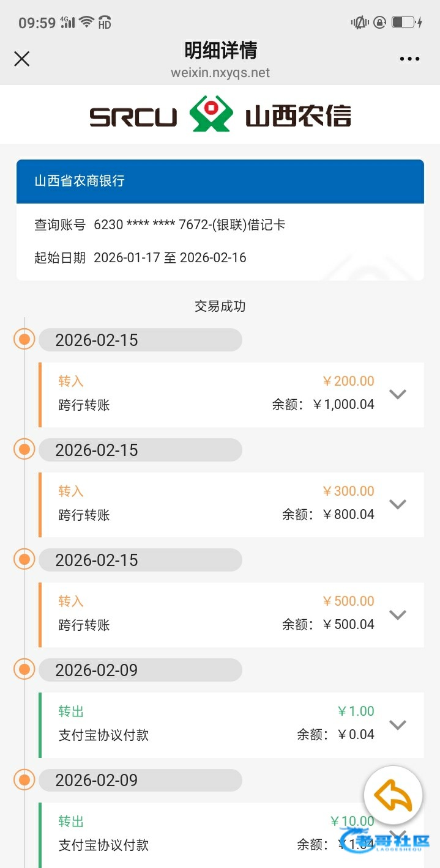Open the three-dot more options menu
Viewport: 440px width, 868px height.
pos(409,59)
